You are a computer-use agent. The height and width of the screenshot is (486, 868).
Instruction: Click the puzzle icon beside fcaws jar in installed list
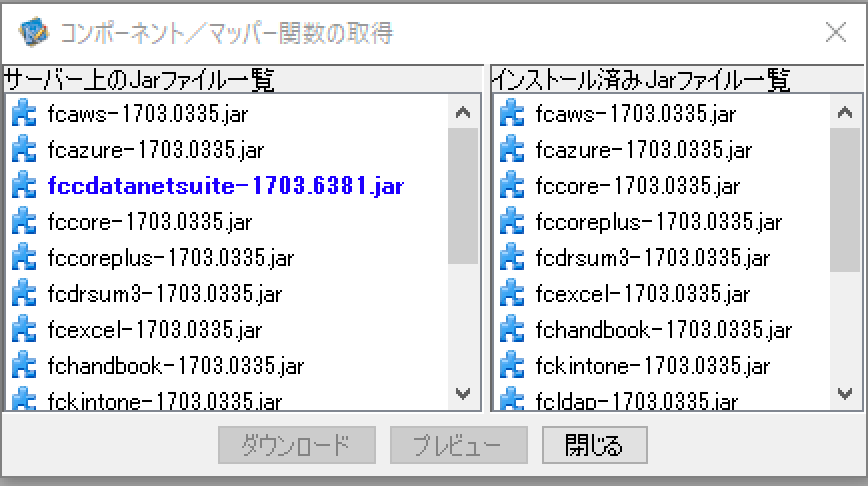click(x=512, y=113)
